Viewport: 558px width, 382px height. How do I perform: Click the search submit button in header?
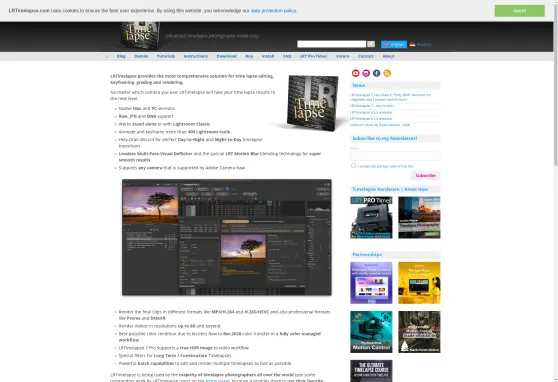(x=371, y=44)
